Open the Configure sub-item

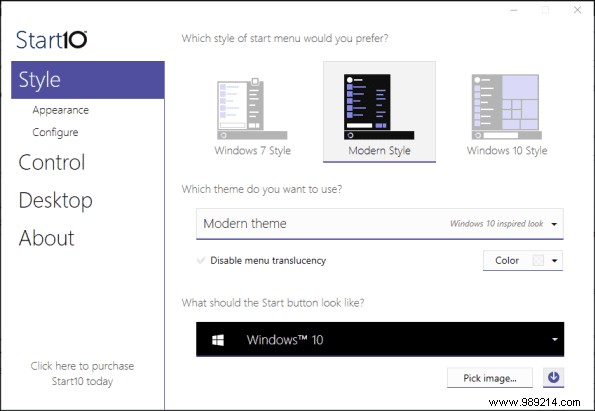[55, 132]
